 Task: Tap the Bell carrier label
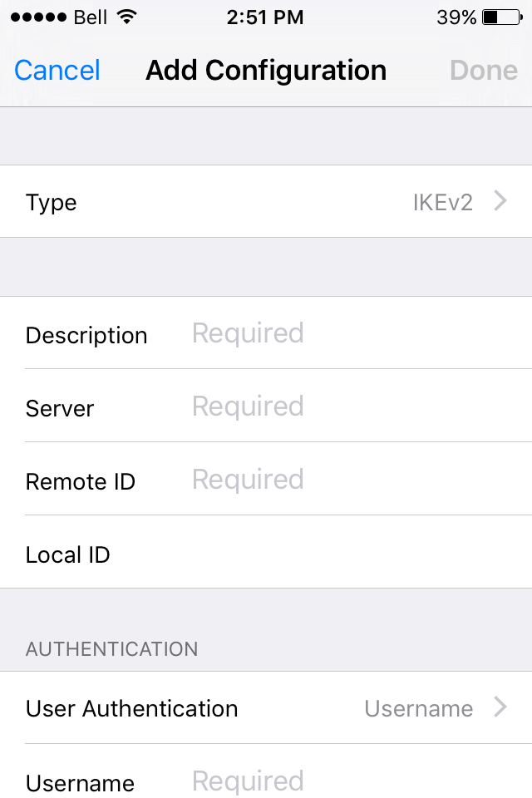(90, 17)
